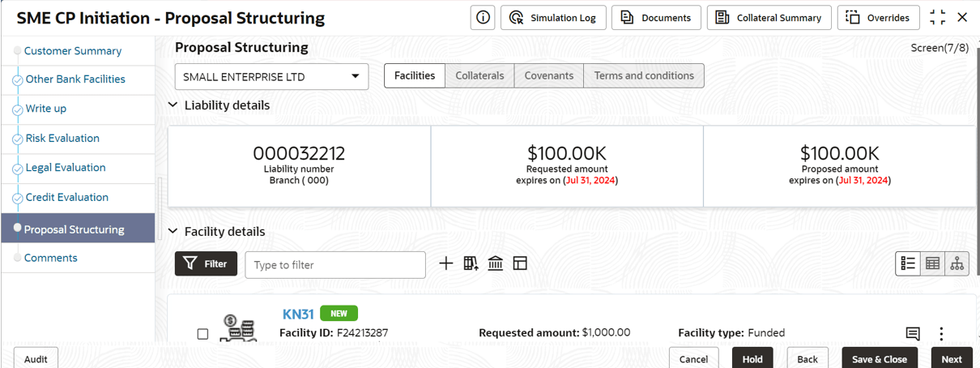
Task: Open the KN31 facility link
Action: [x=298, y=315]
